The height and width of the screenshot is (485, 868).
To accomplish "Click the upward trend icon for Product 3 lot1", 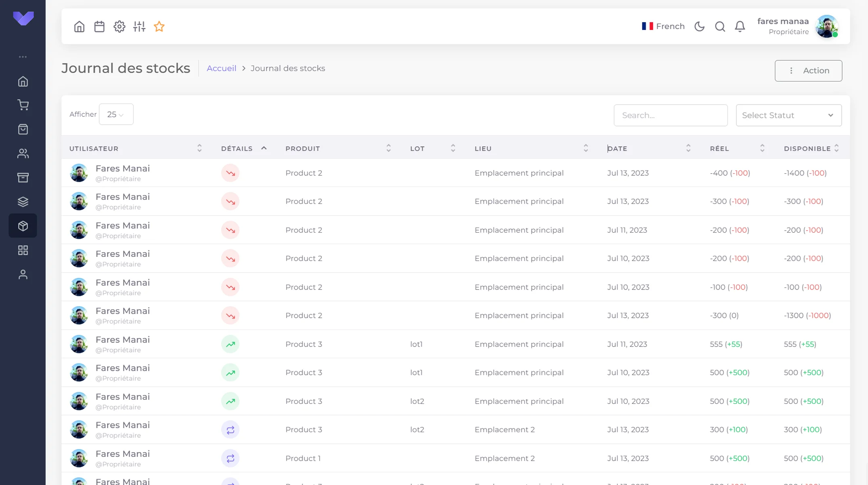I will point(230,344).
